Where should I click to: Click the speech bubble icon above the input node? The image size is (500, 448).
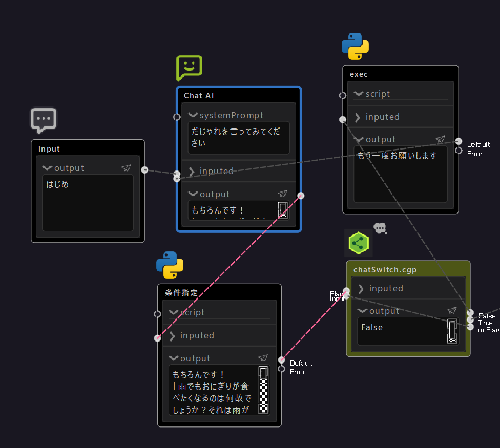[44, 120]
